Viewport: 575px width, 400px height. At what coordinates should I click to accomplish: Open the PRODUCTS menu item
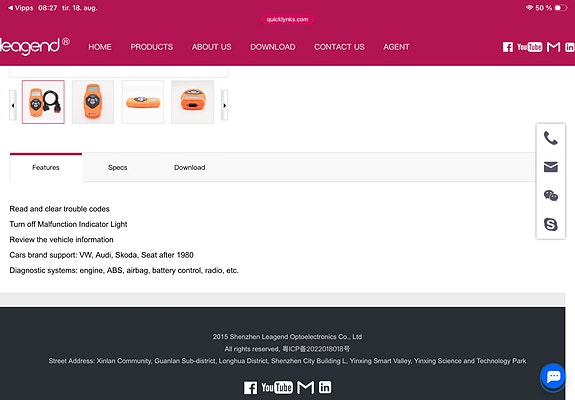coord(151,47)
